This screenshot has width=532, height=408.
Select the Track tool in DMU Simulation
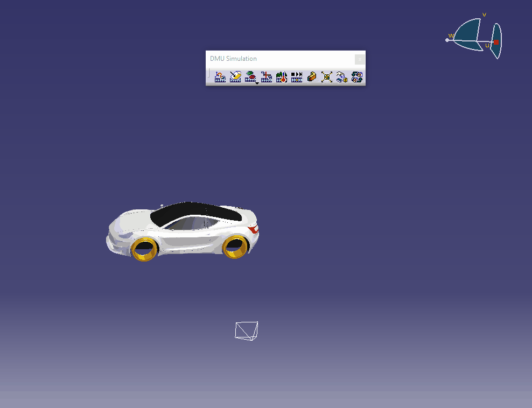pos(220,77)
